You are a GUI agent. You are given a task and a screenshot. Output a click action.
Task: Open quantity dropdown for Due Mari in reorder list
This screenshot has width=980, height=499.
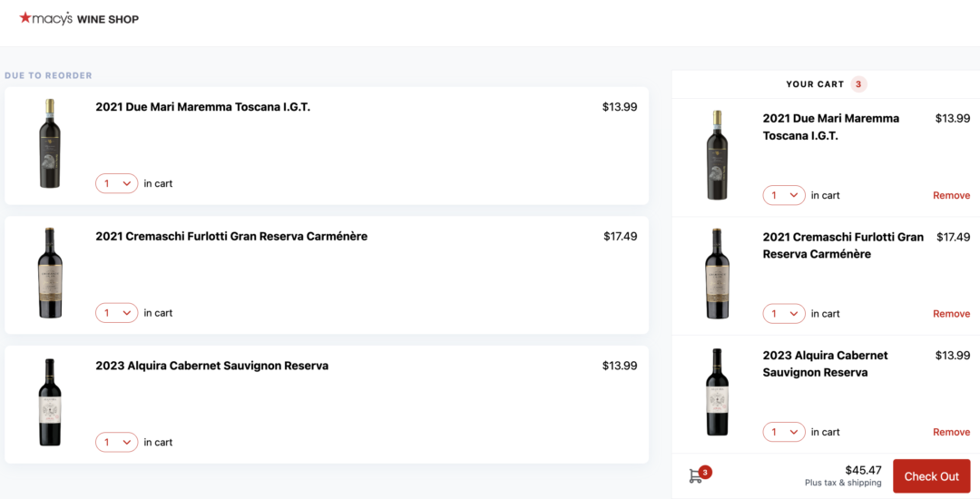click(x=117, y=183)
